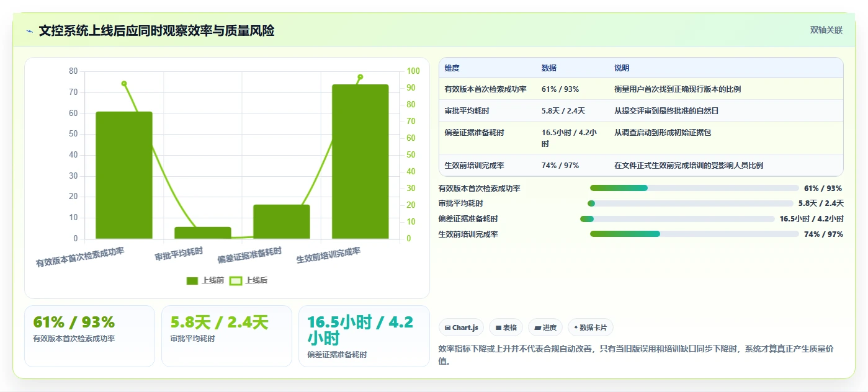
Task: Click the Chart.js tag
Action: click(x=462, y=327)
